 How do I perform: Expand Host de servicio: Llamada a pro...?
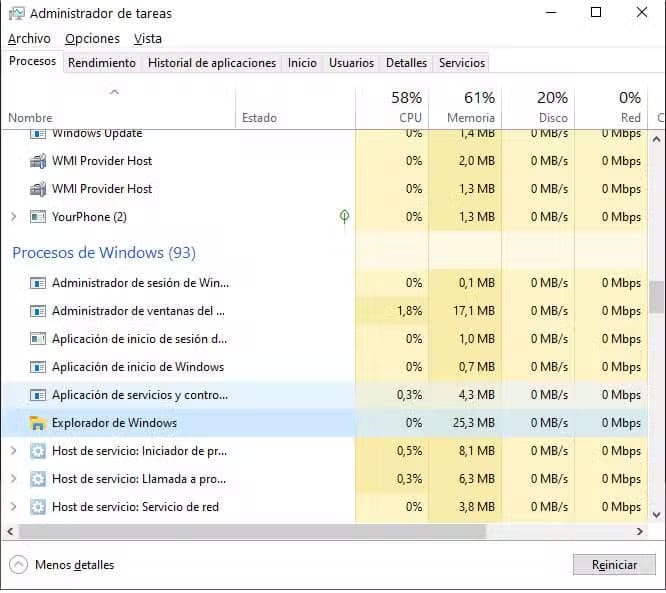(14, 479)
